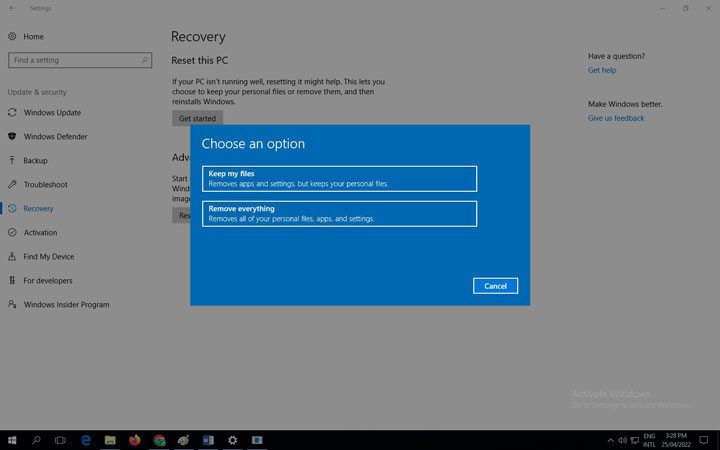The height and width of the screenshot is (450, 720).
Task: Open Task View from taskbar
Action: tap(60, 440)
